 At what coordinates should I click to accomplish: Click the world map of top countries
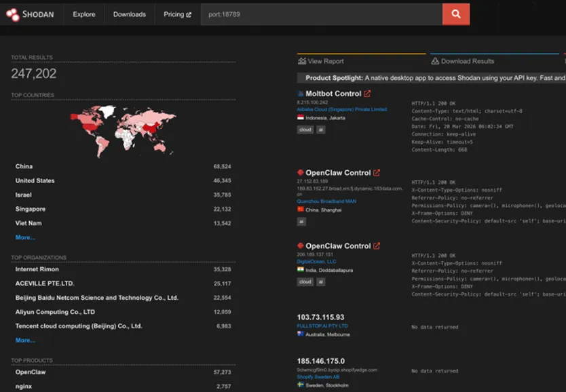pyautogui.click(x=123, y=130)
